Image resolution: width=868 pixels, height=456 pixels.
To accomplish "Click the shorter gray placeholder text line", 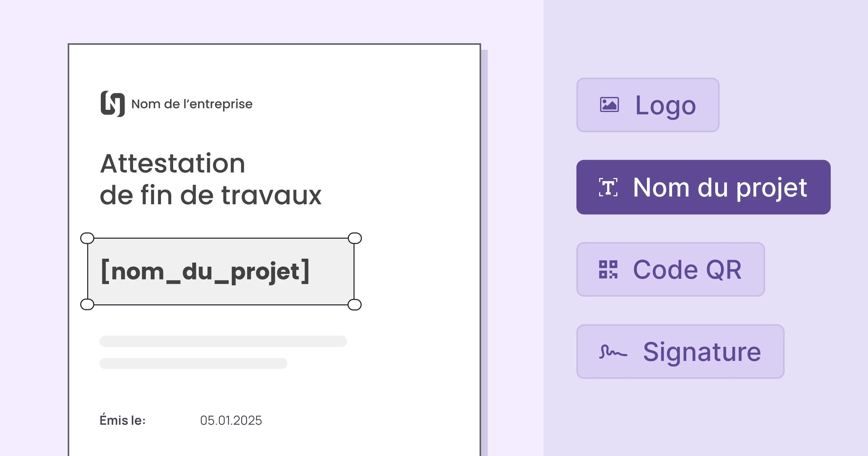I will (193, 363).
